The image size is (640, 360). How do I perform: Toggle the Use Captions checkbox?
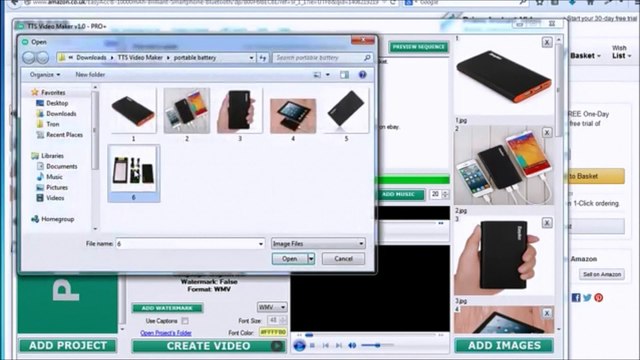[x=185, y=321]
